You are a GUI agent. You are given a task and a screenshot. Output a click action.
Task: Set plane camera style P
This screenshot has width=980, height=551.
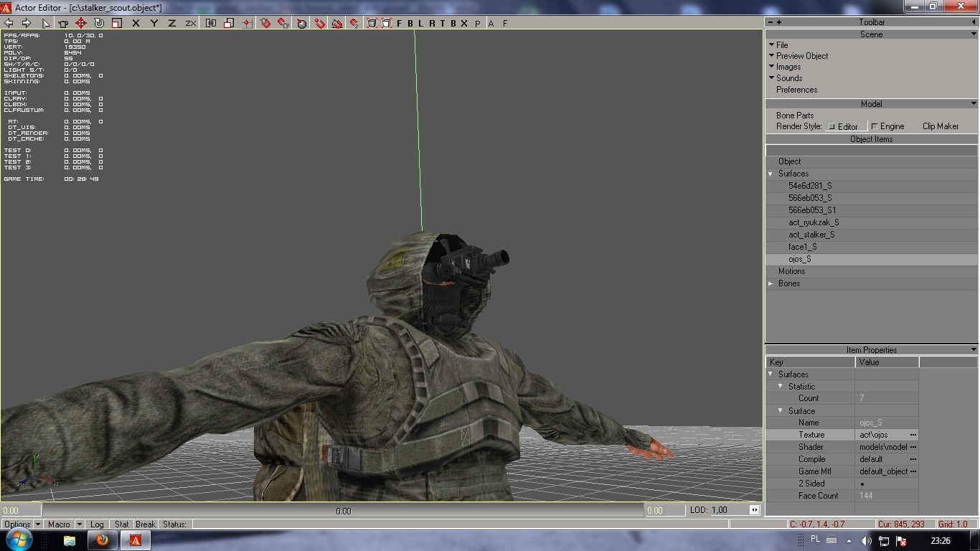478,23
